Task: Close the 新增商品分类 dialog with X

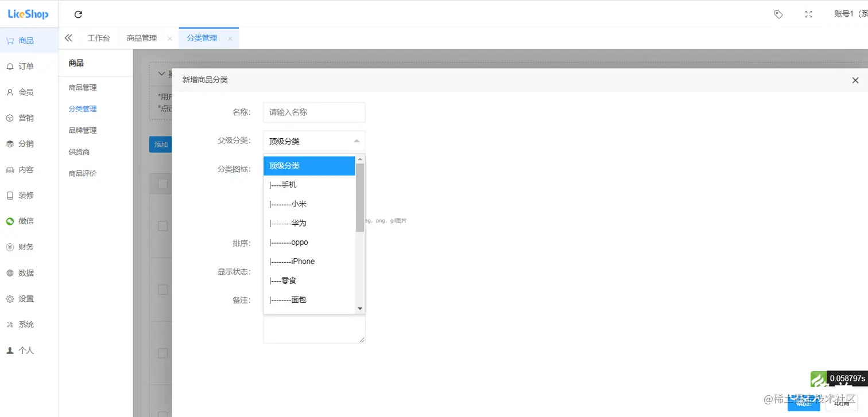Action: point(855,80)
